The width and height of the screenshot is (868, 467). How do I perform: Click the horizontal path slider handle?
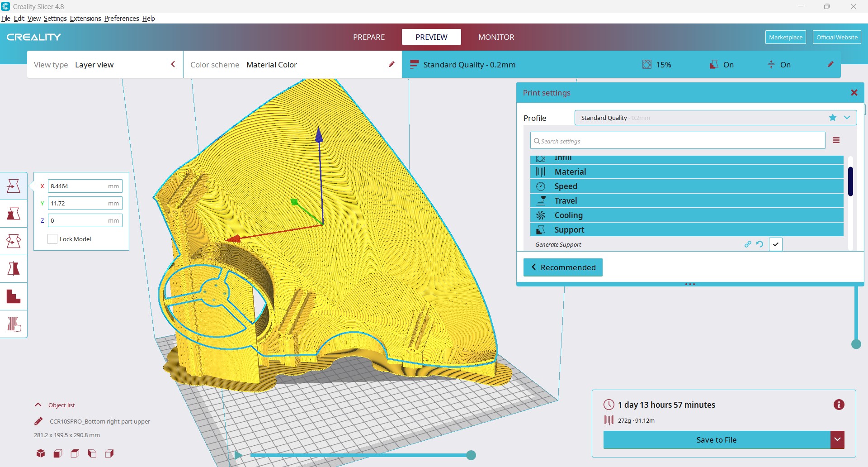(x=471, y=455)
